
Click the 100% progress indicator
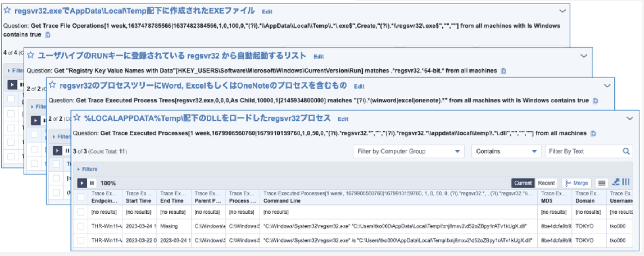click(x=108, y=183)
